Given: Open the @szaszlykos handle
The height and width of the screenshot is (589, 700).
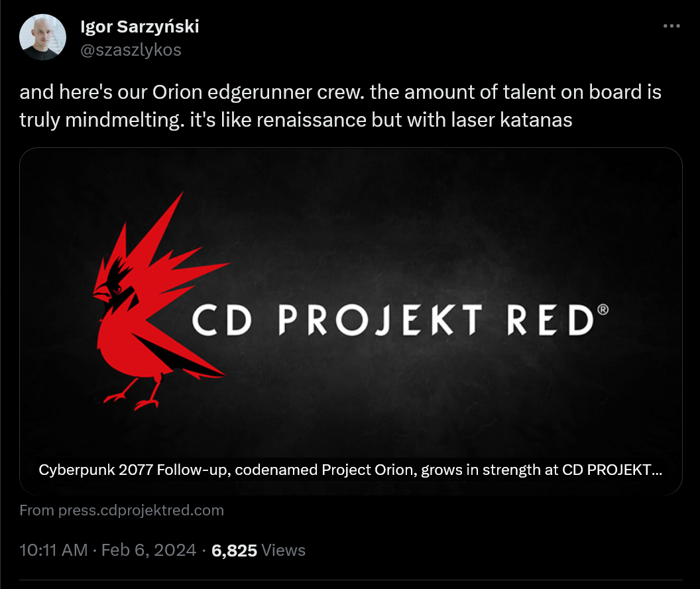Looking at the screenshot, I should [131, 50].
